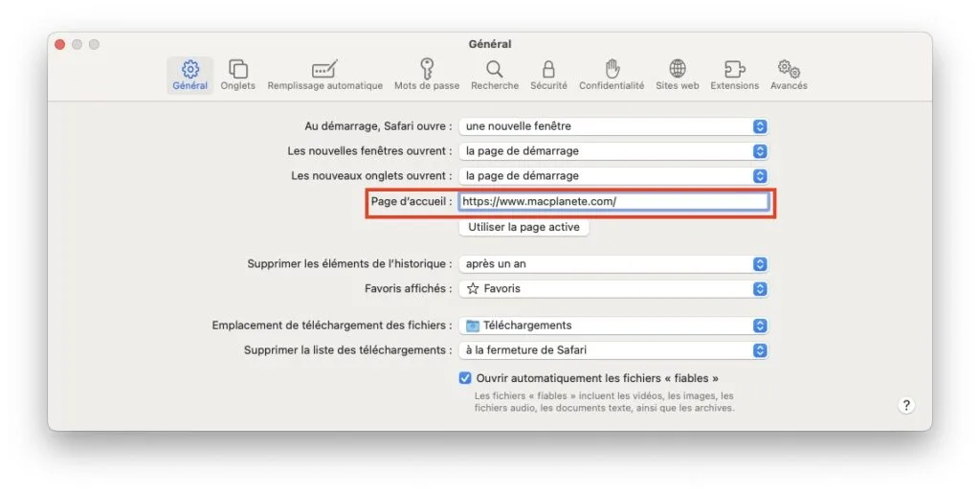The width and height of the screenshot is (980, 494).
Task: Click Utiliser la page active button
Action: click(523, 227)
